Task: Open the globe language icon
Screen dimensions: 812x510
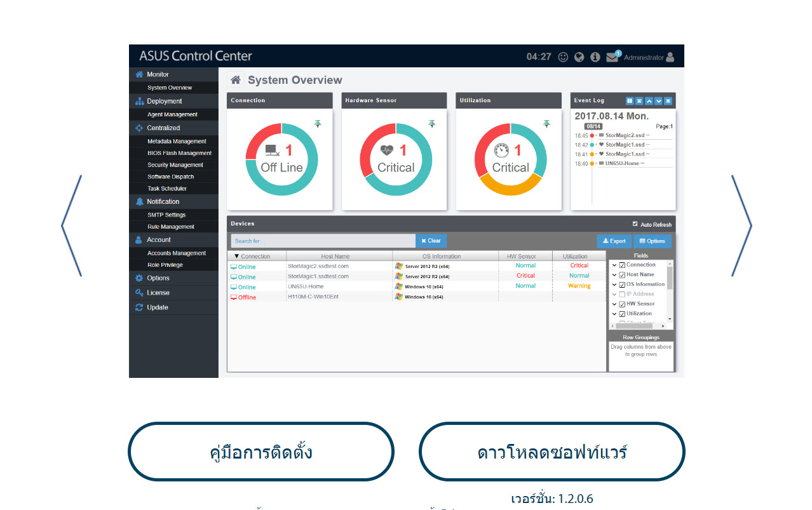Action: pyautogui.click(x=579, y=57)
